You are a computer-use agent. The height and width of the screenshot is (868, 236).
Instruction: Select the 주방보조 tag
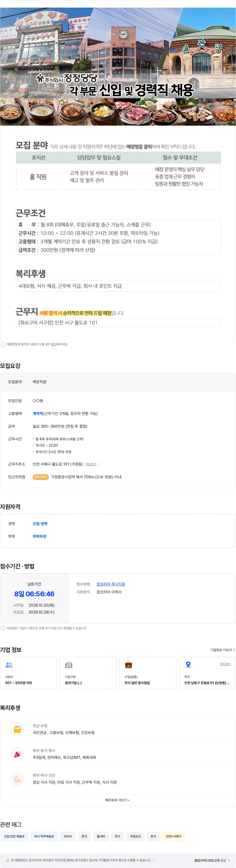pos(135,836)
